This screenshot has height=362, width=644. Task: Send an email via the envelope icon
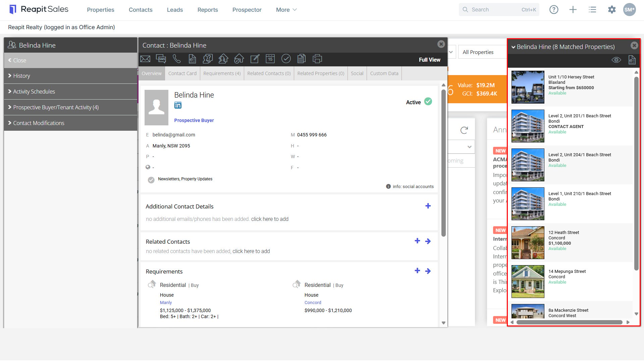click(145, 59)
